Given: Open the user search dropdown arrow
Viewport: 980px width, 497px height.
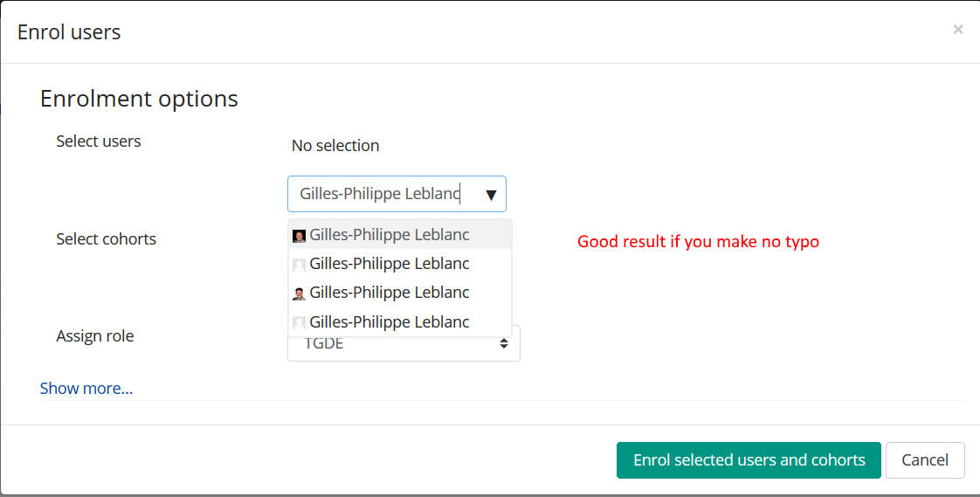Looking at the screenshot, I should [x=491, y=195].
